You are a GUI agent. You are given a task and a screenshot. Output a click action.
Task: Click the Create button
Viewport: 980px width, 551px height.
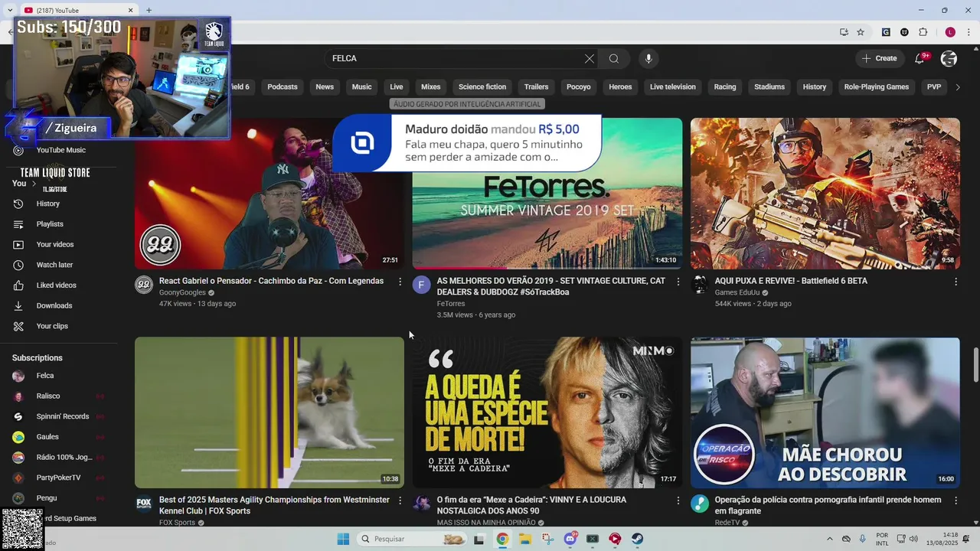[880, 58]
